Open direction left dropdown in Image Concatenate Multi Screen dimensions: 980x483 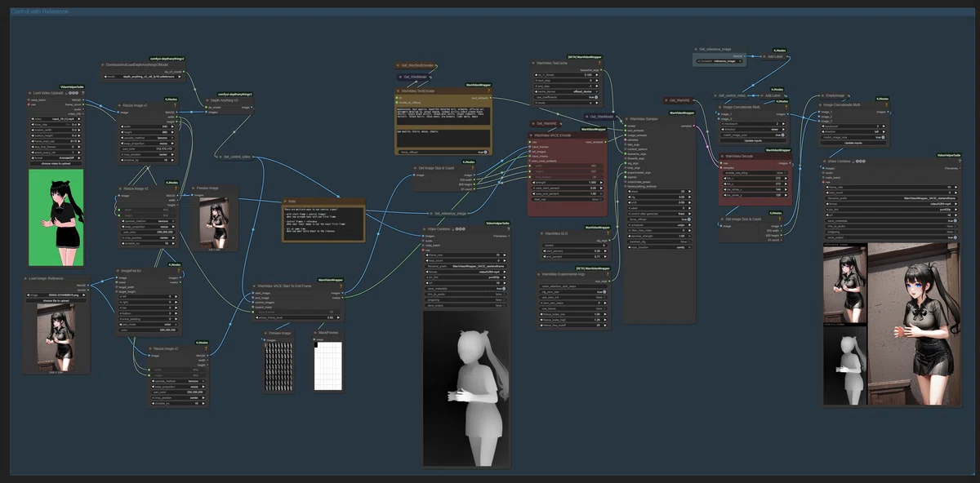853,131
